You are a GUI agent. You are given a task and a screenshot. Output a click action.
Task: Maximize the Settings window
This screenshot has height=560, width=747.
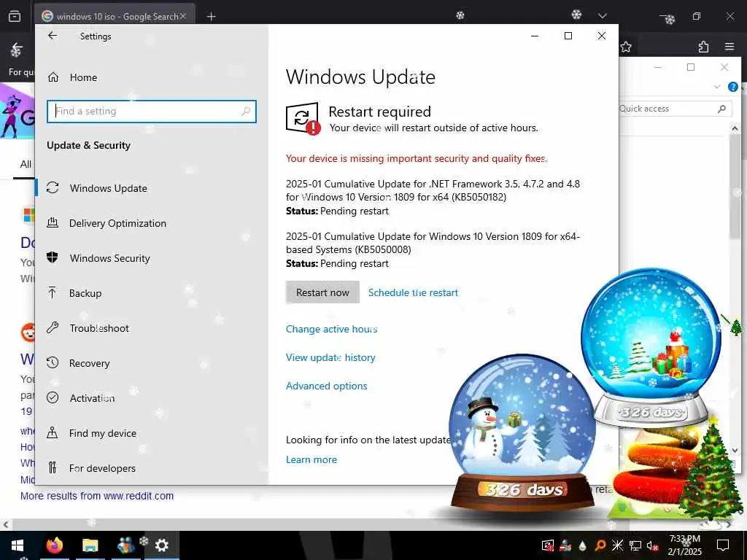[568, 36]
